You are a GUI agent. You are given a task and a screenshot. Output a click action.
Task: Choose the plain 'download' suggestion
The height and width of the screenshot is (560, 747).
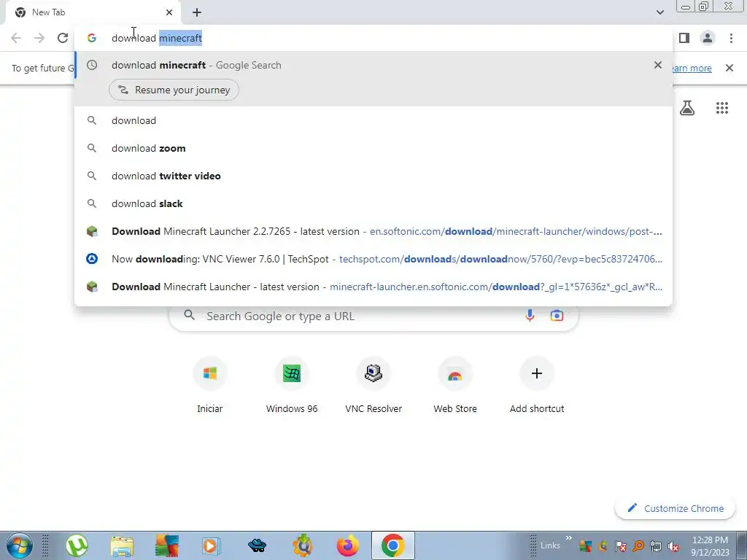[x=373, y=120]
